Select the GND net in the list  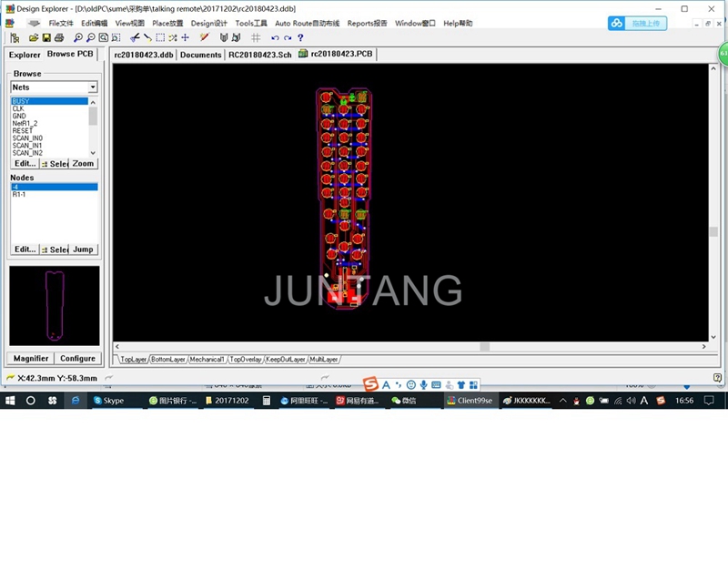[x=19, y=117]
